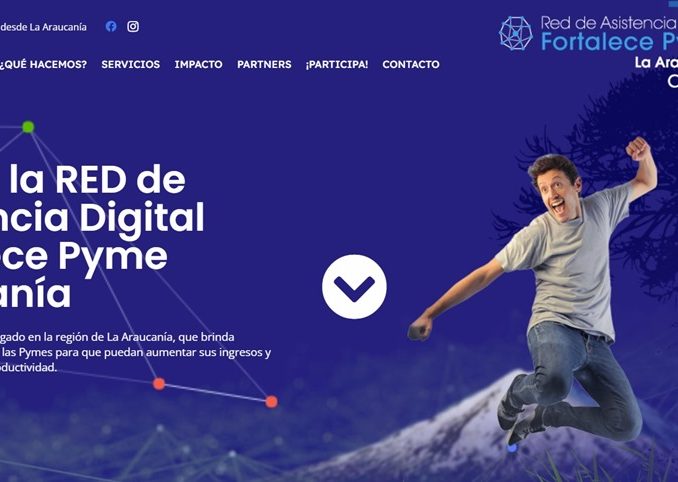Click the green network node dot
This screenshot has width=678, height=482.
click(28, 127)
